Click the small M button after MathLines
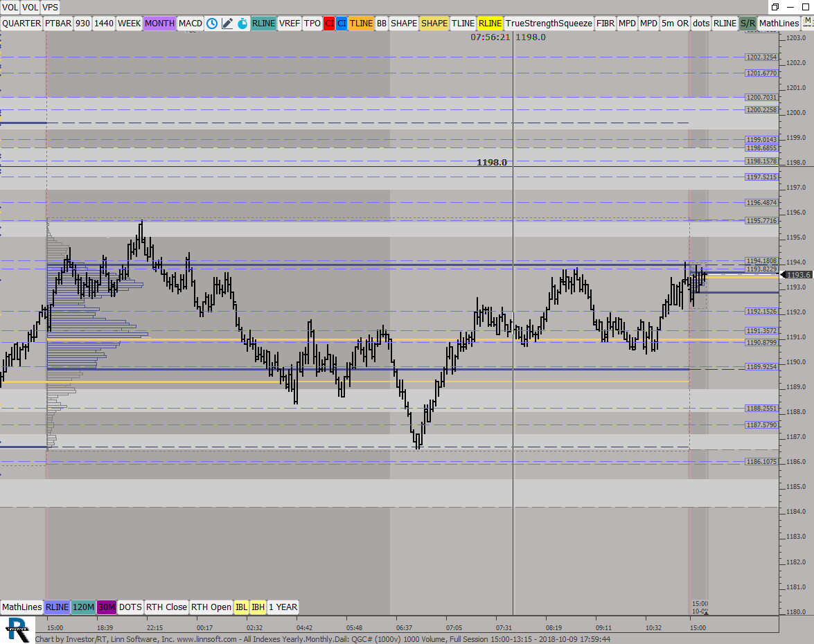 [807, 21]
